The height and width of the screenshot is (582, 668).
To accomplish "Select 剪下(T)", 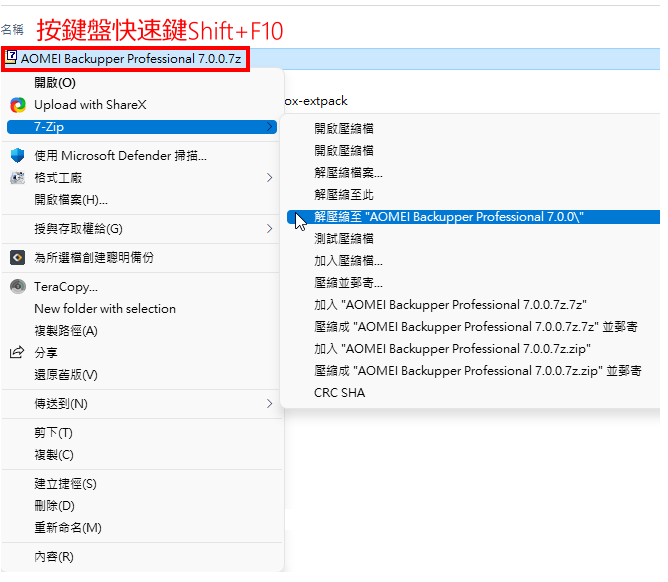I will [x=53, y=433].
